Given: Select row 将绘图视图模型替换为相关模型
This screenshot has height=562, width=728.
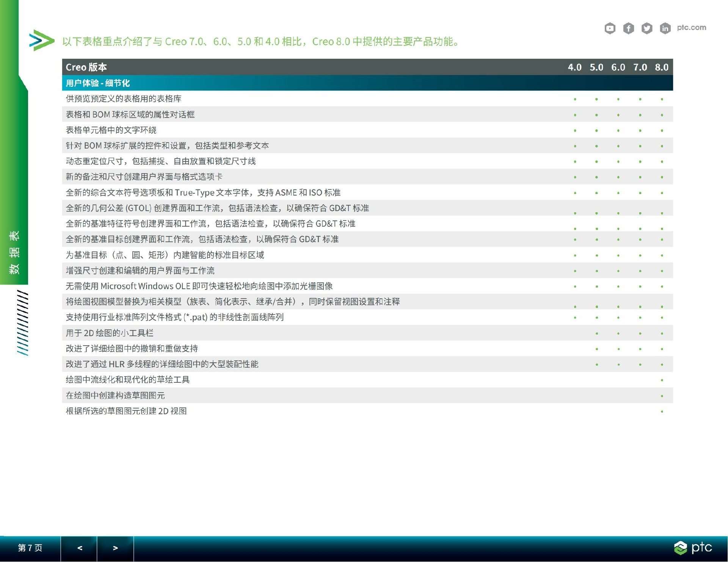Looking at the screenshot, I should [367, 302].
